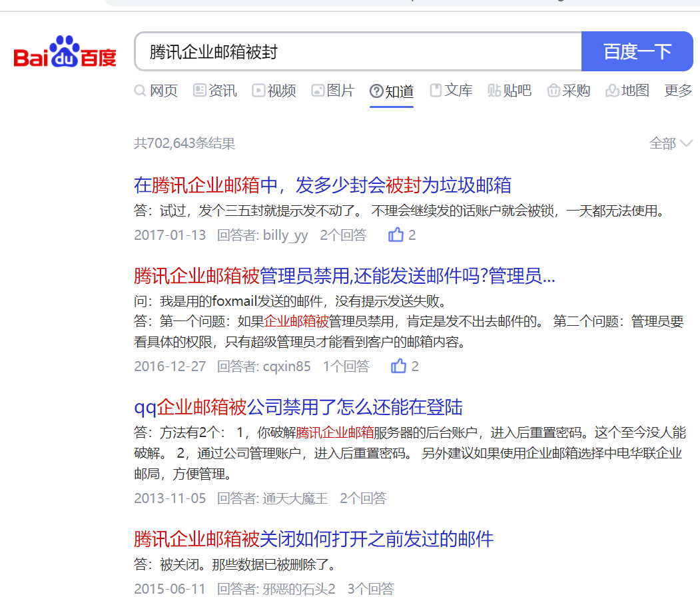Switch to the 资讯 tab

[215, 91]
